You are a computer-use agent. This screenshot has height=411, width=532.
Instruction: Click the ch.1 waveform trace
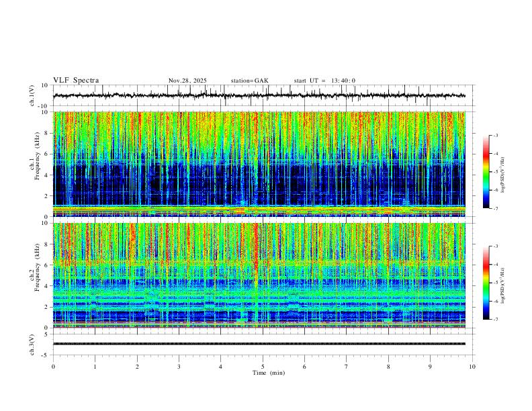click(259, 95)
